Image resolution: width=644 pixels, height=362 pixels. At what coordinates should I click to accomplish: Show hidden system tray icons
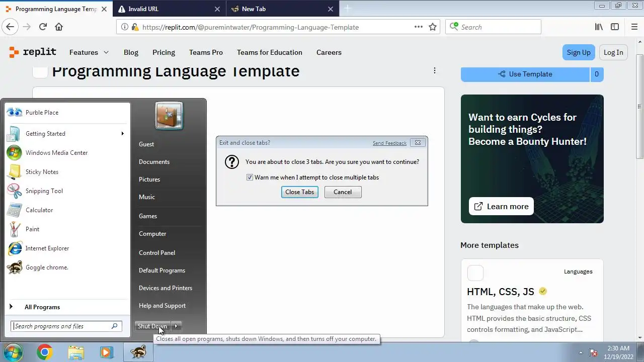coord(581,352)
